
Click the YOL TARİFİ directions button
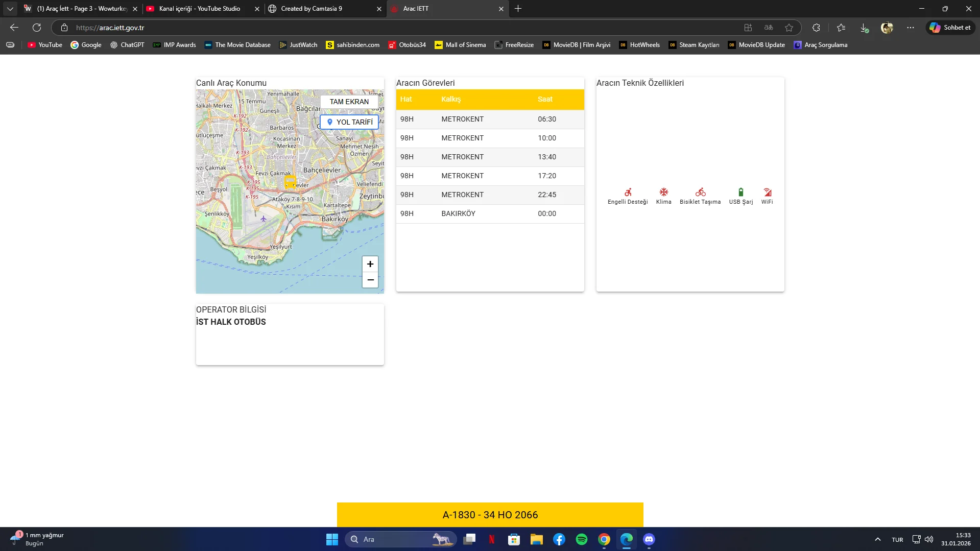[349, 122]
